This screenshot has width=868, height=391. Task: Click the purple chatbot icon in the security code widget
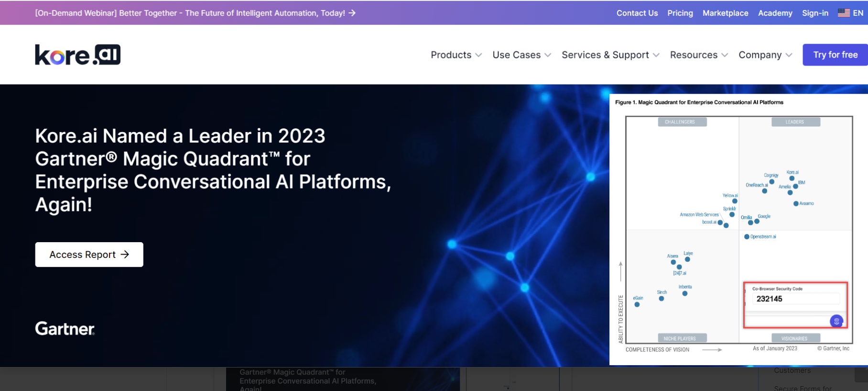pyautogui.click(x=836, y=321)
